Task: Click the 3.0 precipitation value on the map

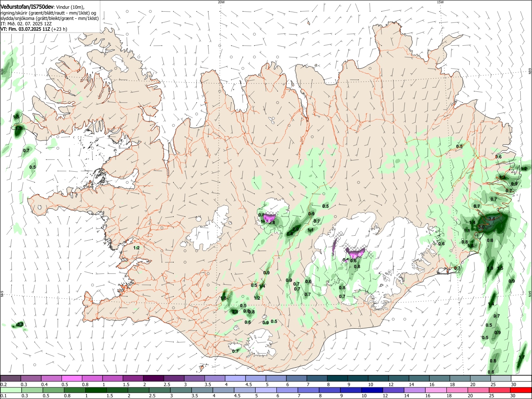Action: click(x=481, y=227)
